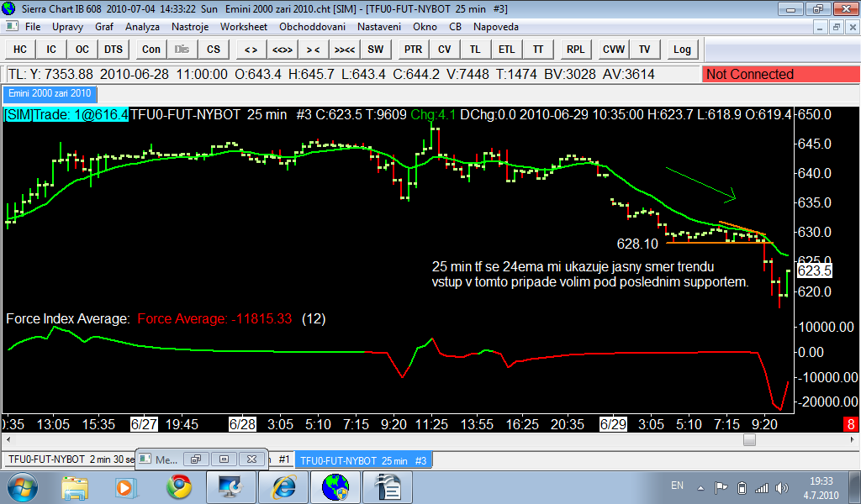
Task: Show hidden tray icons arrow
Action: [x=700, y=487]
